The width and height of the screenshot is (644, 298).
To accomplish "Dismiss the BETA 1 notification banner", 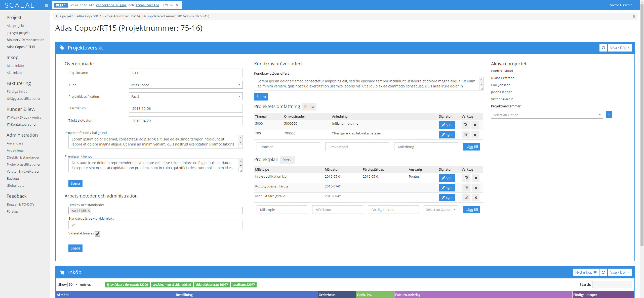I will click(x=177, y=5).
